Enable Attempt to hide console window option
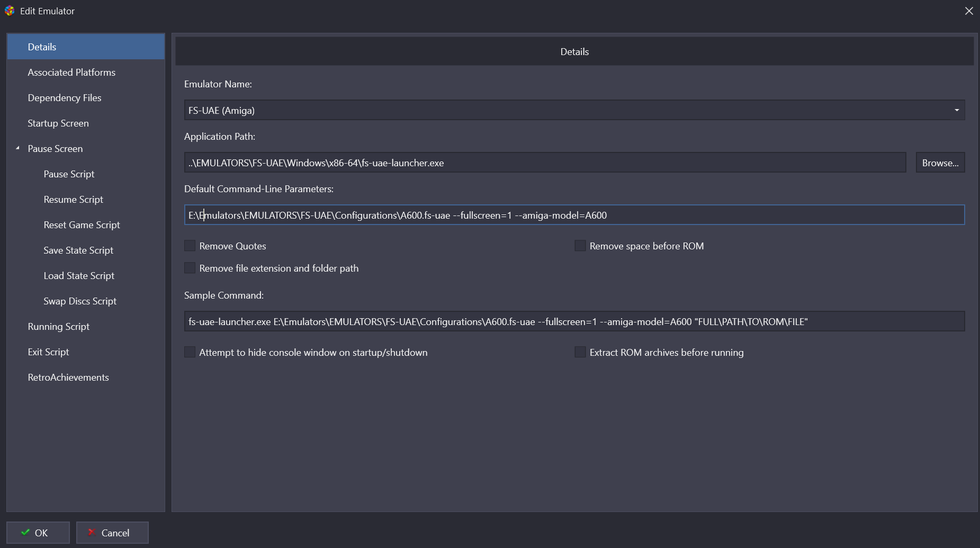The width and height of the screenshot is (980, 548). (x=190, y=352)
